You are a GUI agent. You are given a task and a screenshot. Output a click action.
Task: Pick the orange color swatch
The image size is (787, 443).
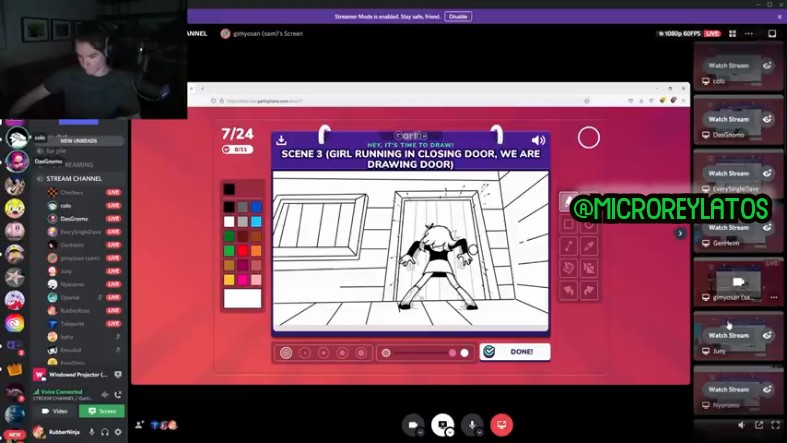pyautogui.click(x=256, y=250)
